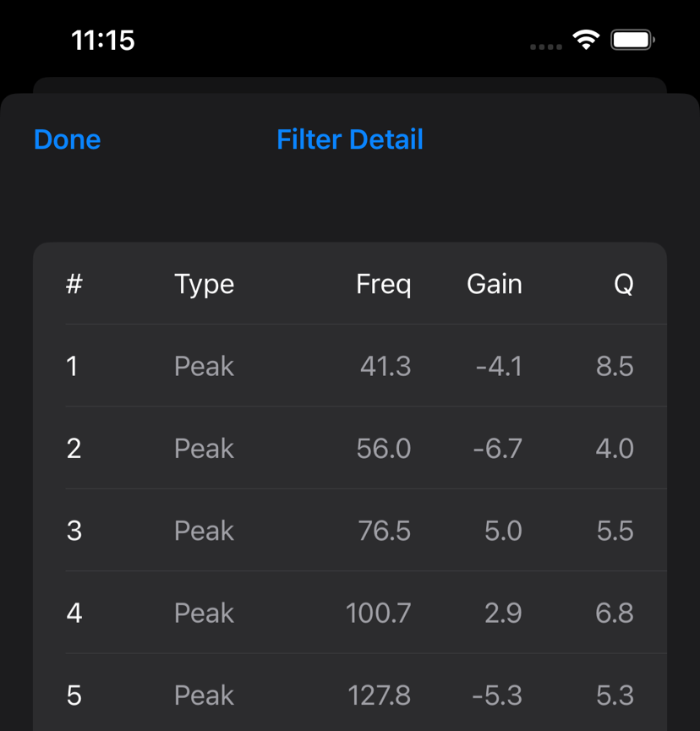Tap the Gain column header
Screen dimensions: 700x731
[x=494, y=284]
